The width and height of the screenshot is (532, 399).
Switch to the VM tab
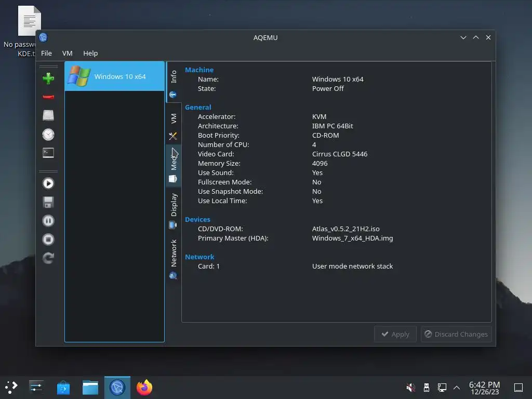(x=174, y=124)
